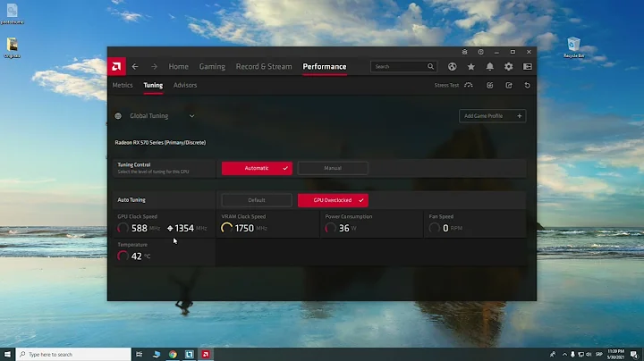
Task: Click Add Game Profile button
Action: [x=492, y=116]
